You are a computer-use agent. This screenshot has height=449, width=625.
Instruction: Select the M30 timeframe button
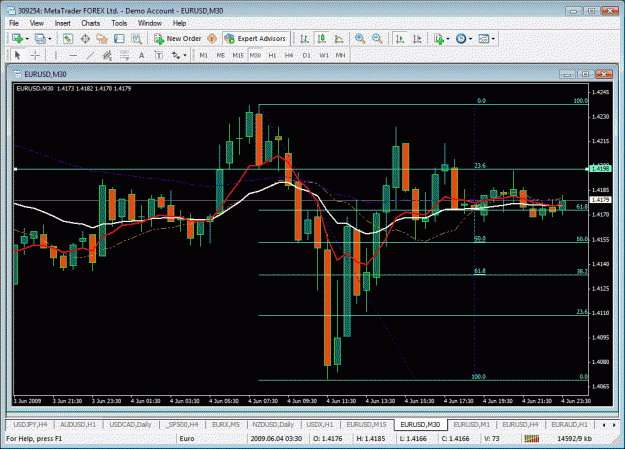point(255,55)
